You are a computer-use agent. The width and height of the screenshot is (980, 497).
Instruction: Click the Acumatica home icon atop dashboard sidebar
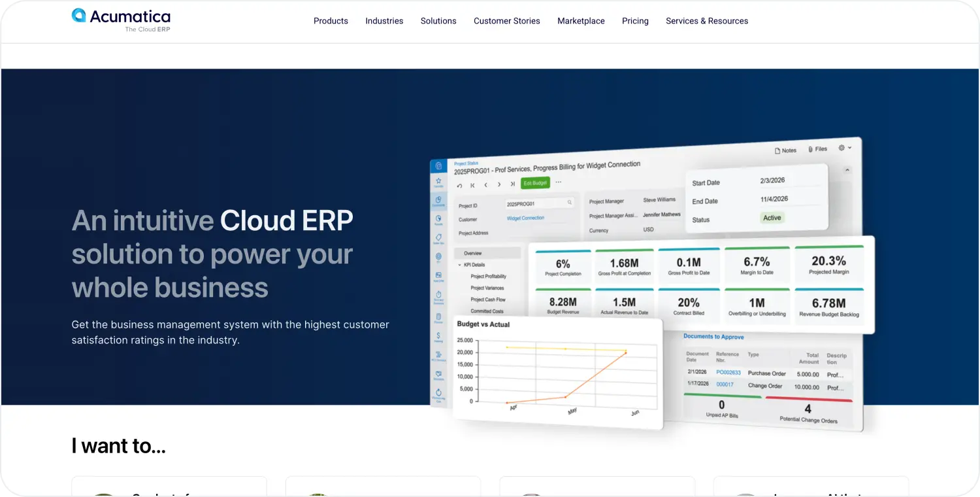tap(438, 166)
